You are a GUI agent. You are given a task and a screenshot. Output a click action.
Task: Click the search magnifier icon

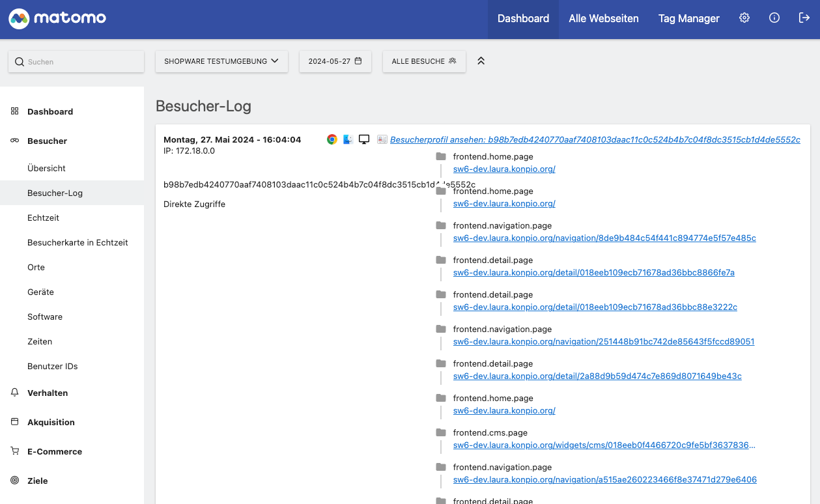(x=20, y=62)
